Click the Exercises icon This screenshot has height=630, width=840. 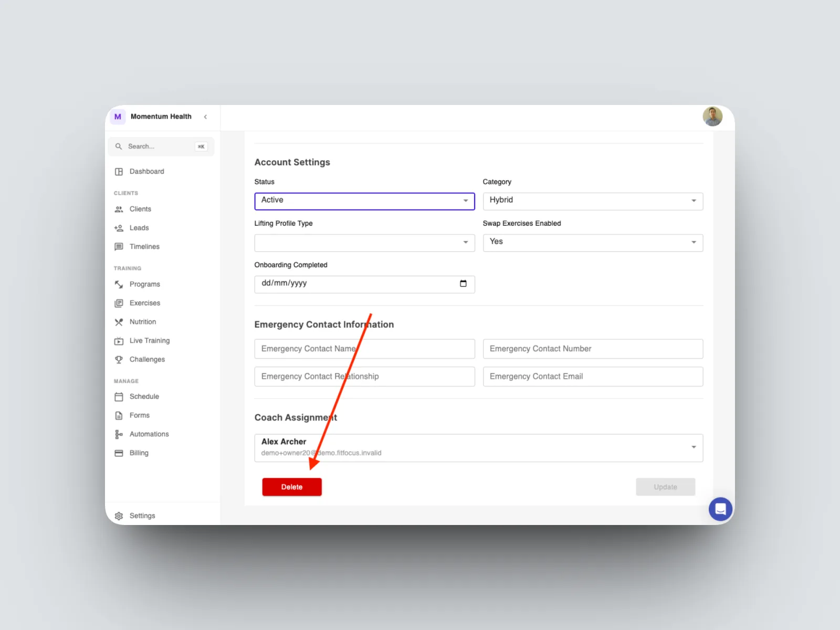pyautogui.click(x=119, y=303)
